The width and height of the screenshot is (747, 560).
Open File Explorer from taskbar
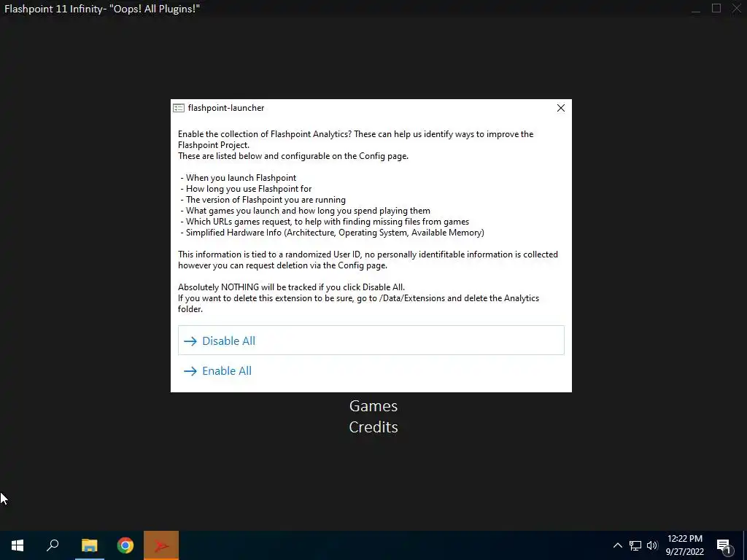point(89,545)
